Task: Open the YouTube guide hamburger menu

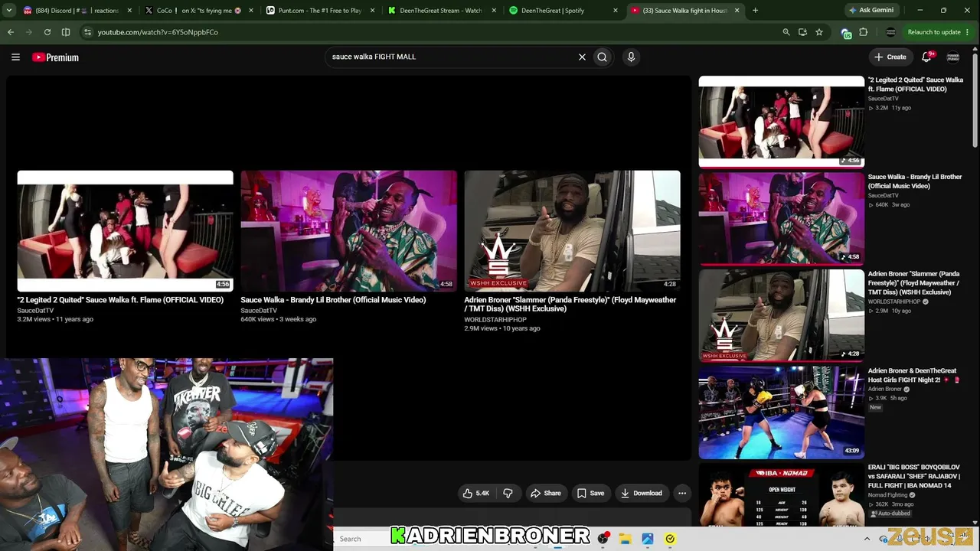Action: 15,57
